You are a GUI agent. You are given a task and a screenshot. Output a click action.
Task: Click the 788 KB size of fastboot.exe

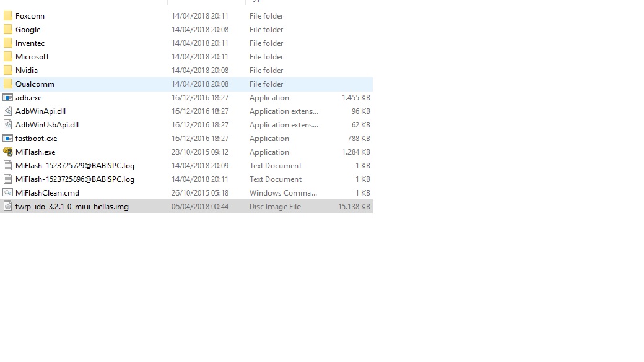coord(359,139)
